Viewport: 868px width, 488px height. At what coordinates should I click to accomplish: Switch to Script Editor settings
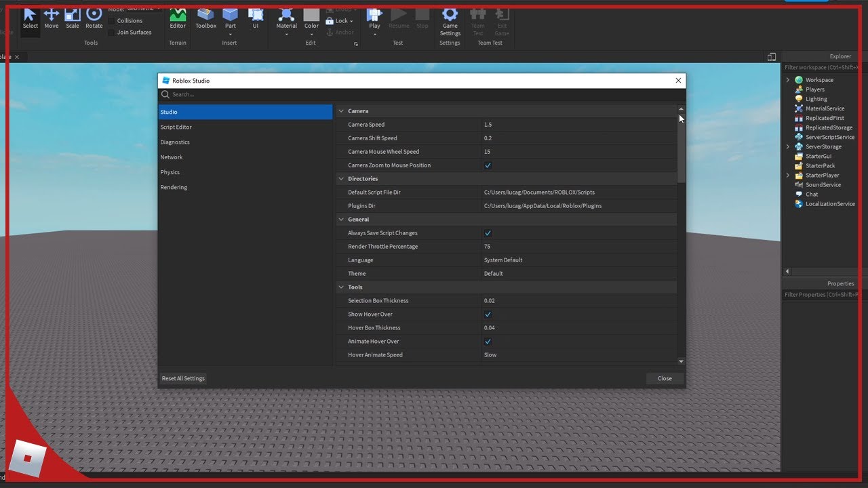245,127
